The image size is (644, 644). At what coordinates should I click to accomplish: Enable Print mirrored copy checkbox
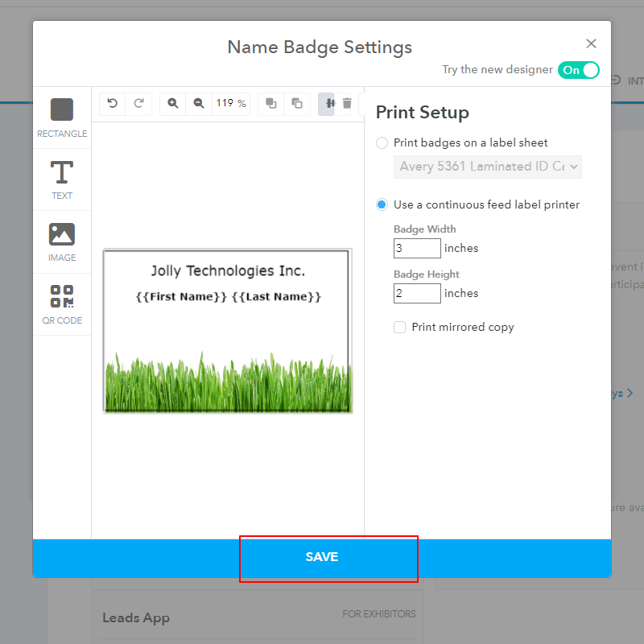point(400,327)
